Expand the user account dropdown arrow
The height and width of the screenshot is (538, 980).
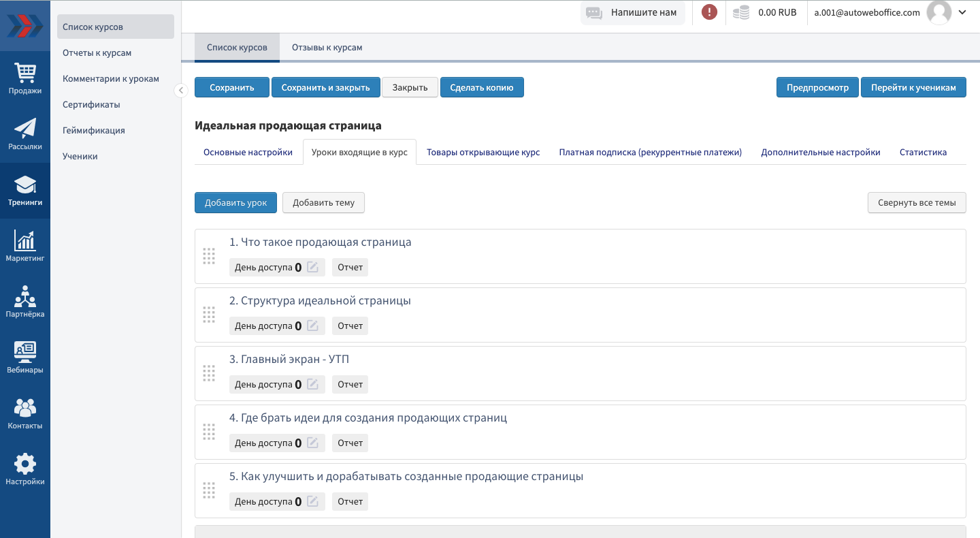pos(962,12)
